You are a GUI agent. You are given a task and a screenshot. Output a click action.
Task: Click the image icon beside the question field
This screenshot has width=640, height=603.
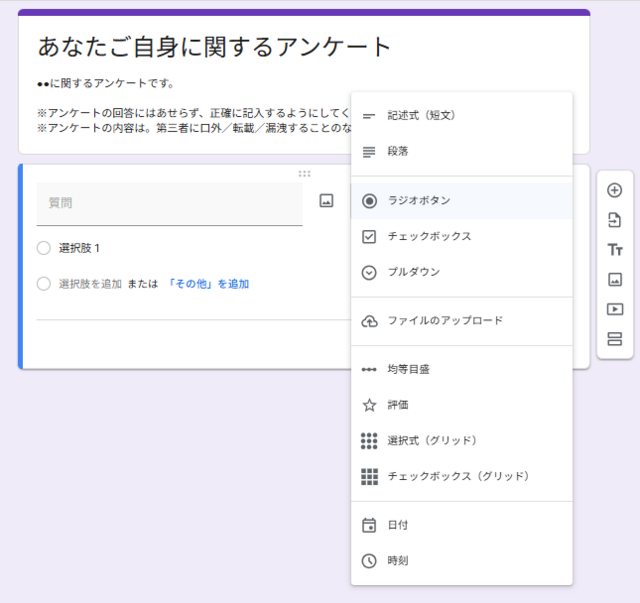[326, 201]
